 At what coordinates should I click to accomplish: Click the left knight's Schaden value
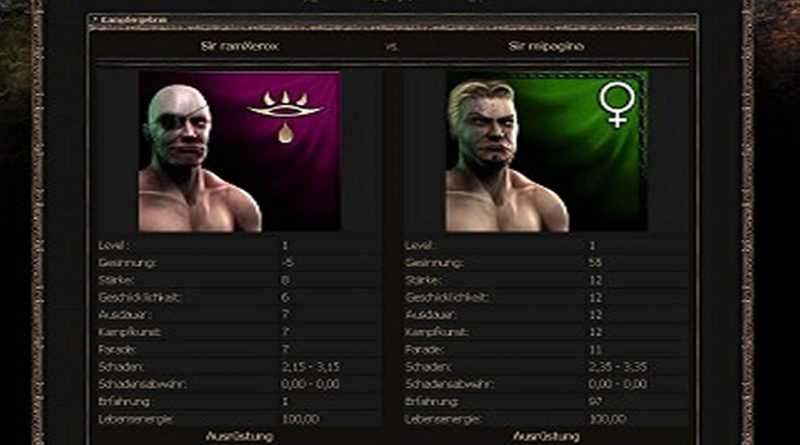pyautogui.click(x=310, y=367)
